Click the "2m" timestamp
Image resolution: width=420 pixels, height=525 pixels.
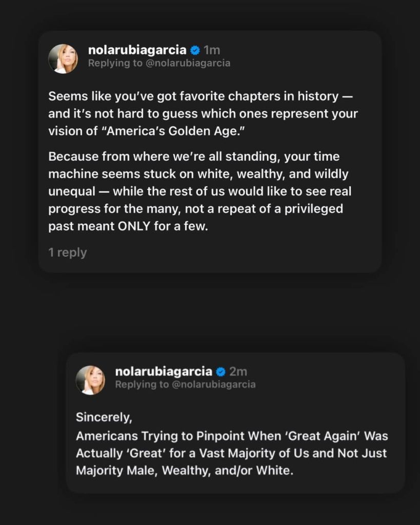(238, 372)
